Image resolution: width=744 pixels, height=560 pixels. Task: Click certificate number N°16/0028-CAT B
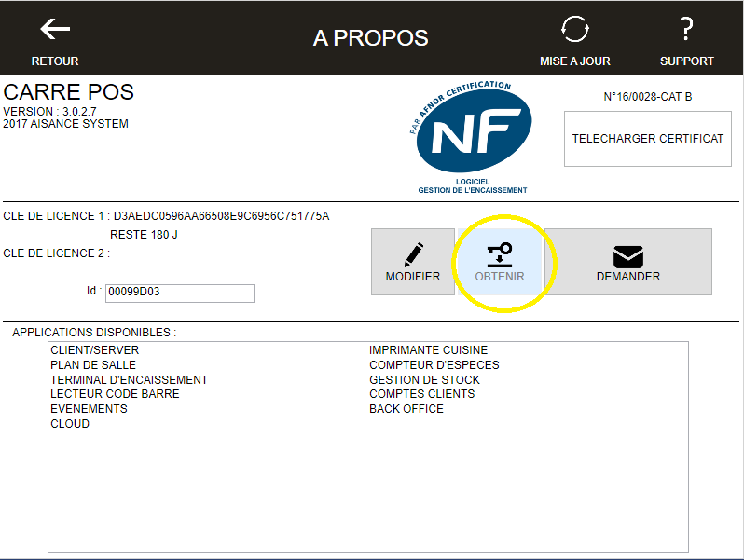(648, 97)
